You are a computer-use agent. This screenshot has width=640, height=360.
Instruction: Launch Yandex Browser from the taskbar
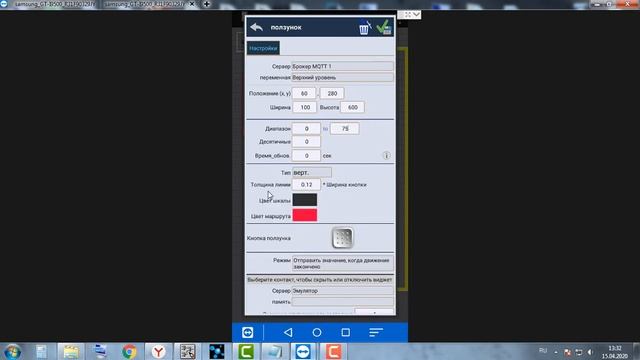coord(158,351)
